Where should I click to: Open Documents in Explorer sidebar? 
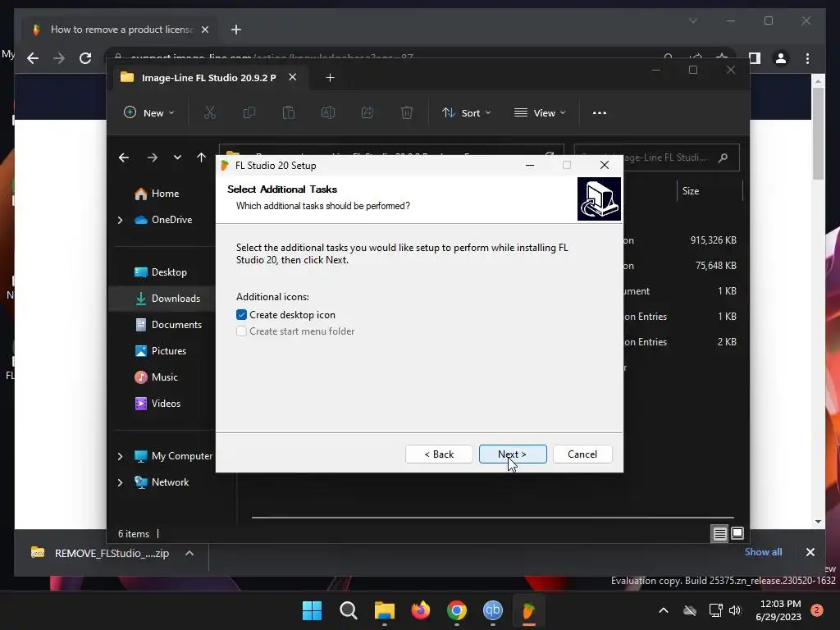[168, 325]
